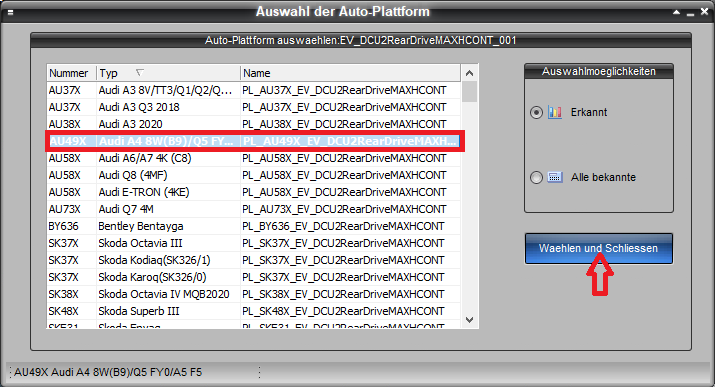Sort list by the Nummer column header
The image size is (715, 387).
[x=71, y=73]
